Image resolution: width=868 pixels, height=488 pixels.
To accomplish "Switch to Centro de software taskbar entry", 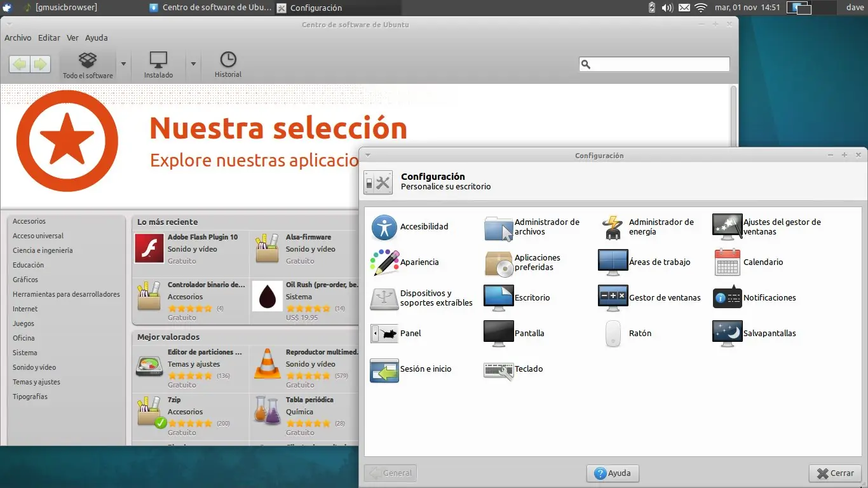I will [x=212, y=8].
